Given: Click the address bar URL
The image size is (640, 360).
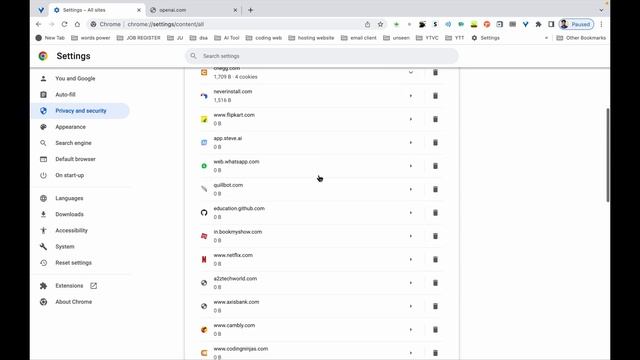Looking at the screenshot, I should click(165, 24).
